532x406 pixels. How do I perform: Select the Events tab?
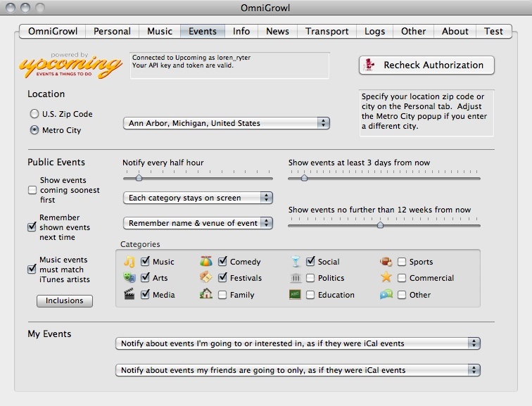203,31
